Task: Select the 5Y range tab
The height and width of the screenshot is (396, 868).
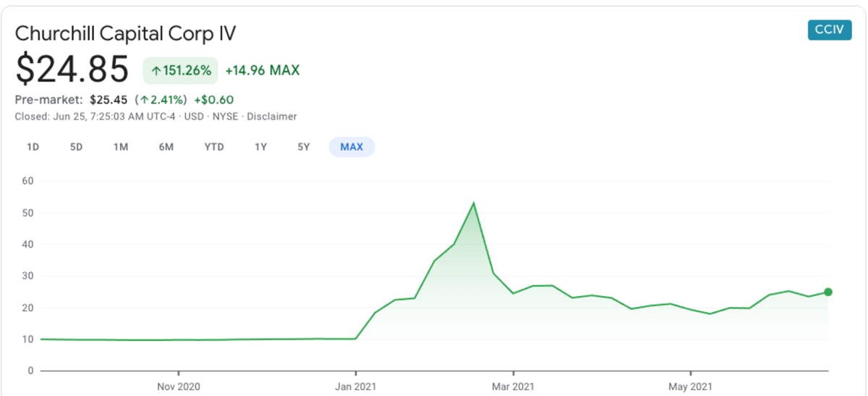Action: click(304, 147)
